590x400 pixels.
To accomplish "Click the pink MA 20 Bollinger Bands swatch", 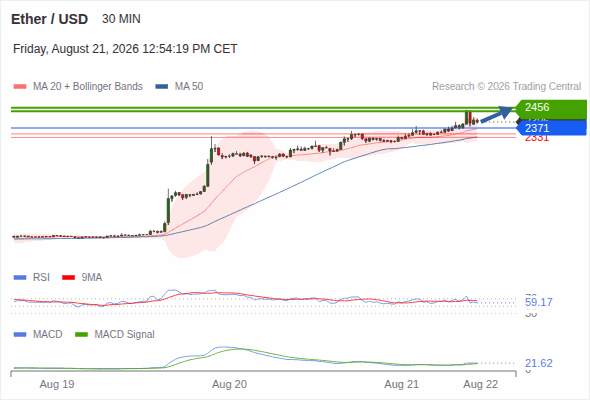I will point(20,87).
